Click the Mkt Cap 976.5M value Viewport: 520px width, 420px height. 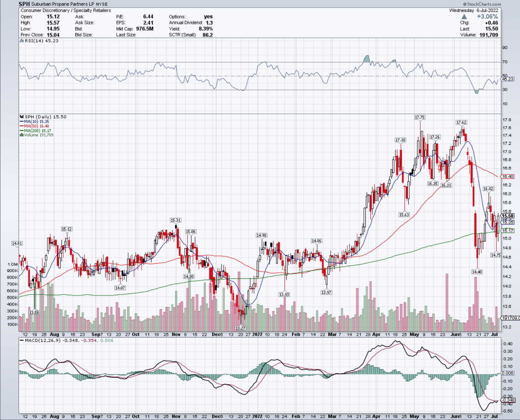click(145, 29)
